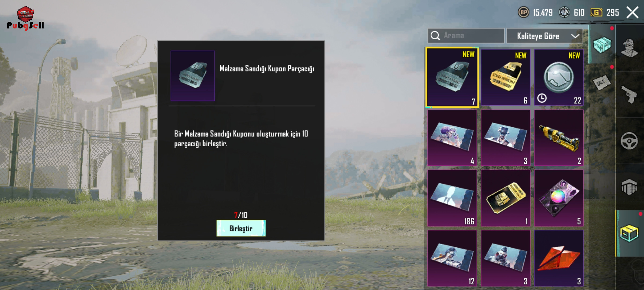Select the silhouette card with 186
The width and height of the screenshot is (644, 290).
coord(452,198)
